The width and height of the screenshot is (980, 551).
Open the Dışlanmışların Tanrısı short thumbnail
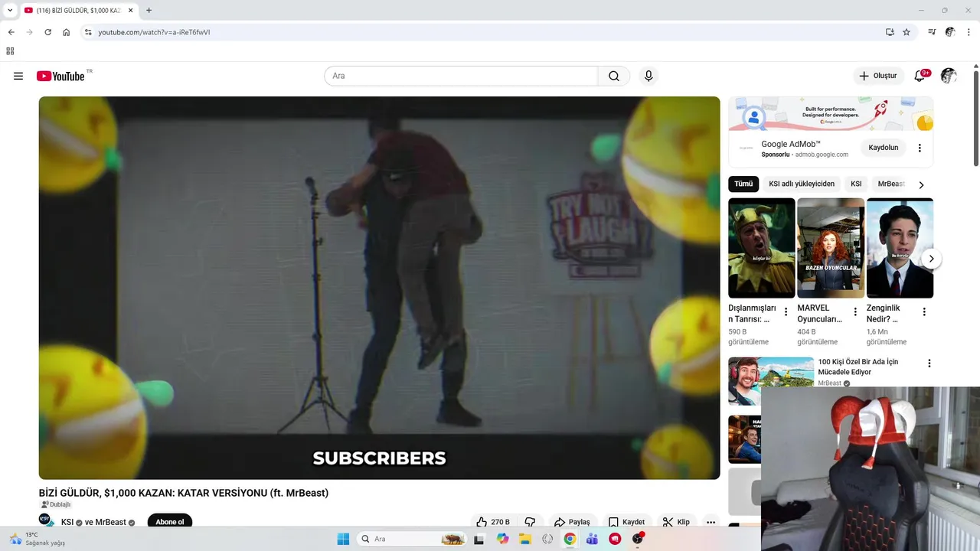click(762, 248)
